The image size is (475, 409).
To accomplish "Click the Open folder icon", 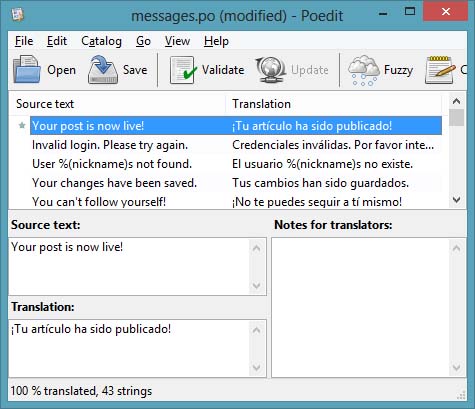I will pos(27,70).
